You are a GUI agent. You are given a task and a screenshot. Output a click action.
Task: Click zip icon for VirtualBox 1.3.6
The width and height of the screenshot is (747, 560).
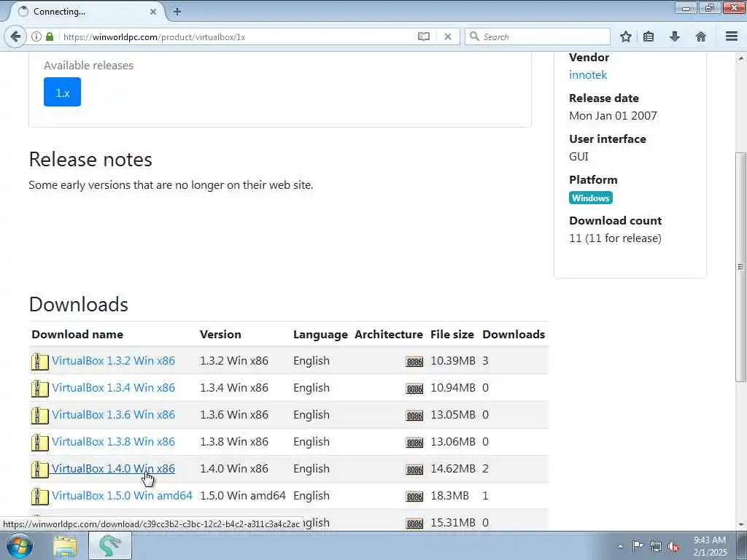[39, 415]
